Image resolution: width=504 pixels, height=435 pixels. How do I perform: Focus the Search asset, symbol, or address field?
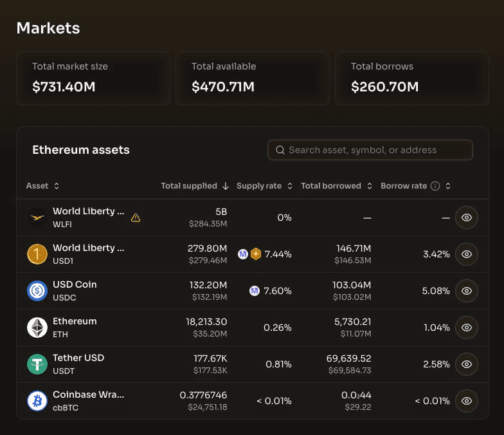click(370, 150)
